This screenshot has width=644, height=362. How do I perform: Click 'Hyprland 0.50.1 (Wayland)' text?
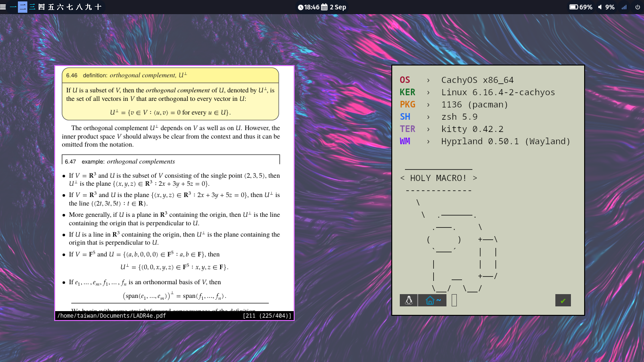click(x=506, y=141)
